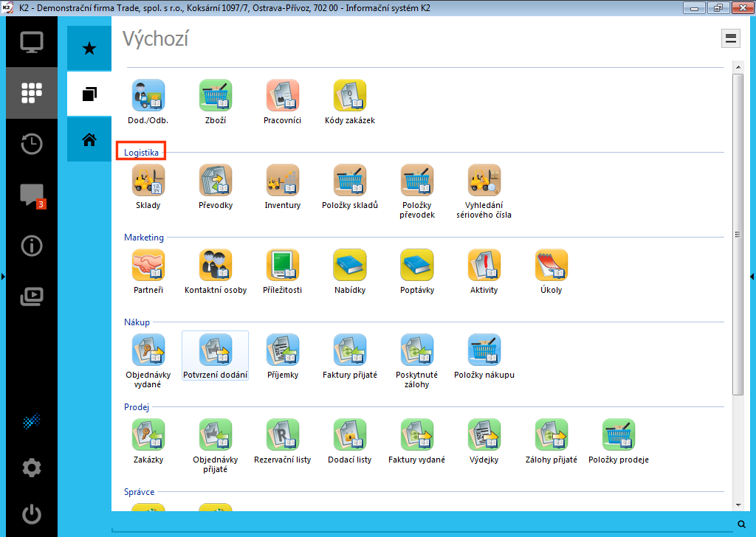Click the Správce section header
The image size is (756, 537).
pos(140,491)
